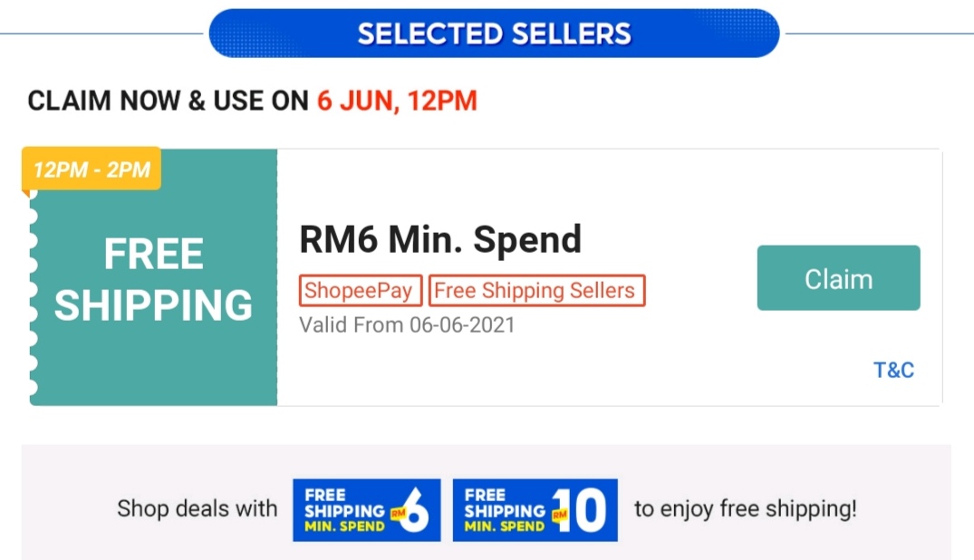The width and height of the screenshot is (974, 560).
Task: Click the Free Shipping Sellers tag
Action: pos(536,291)
